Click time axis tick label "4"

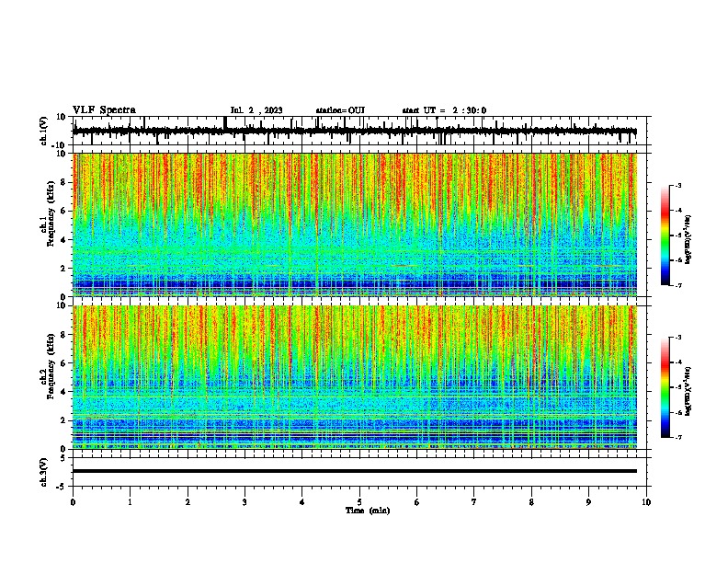(x=302, y=502)
